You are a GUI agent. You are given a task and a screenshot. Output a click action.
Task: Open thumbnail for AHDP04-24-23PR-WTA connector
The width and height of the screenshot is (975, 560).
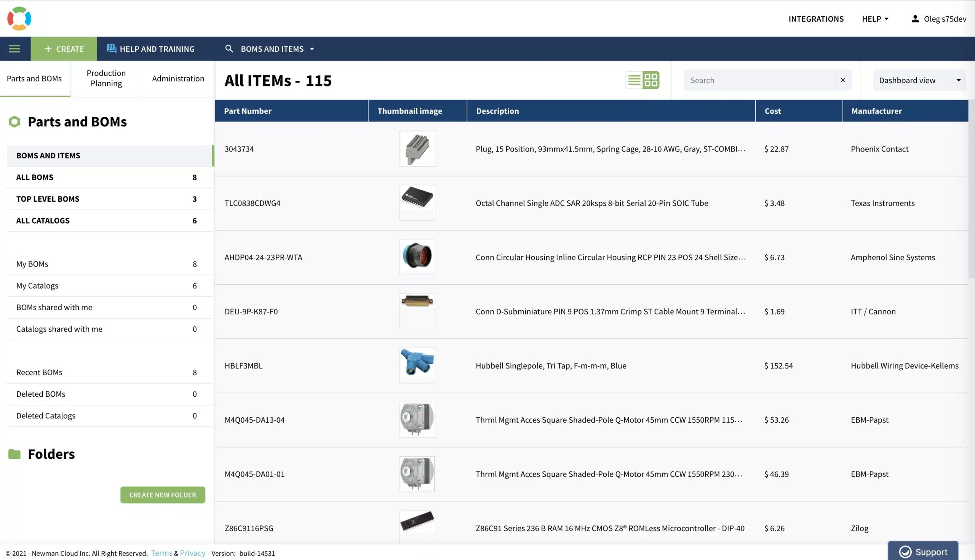(417, 257)
